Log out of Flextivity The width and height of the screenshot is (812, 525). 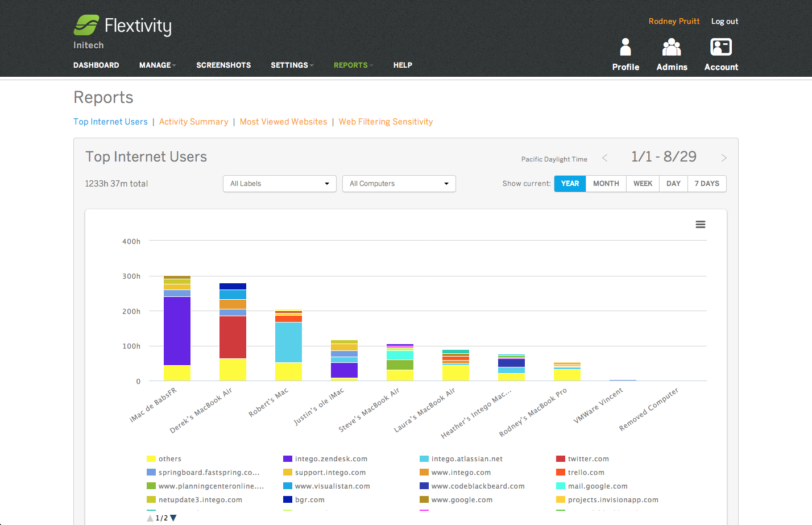(724, 21)
